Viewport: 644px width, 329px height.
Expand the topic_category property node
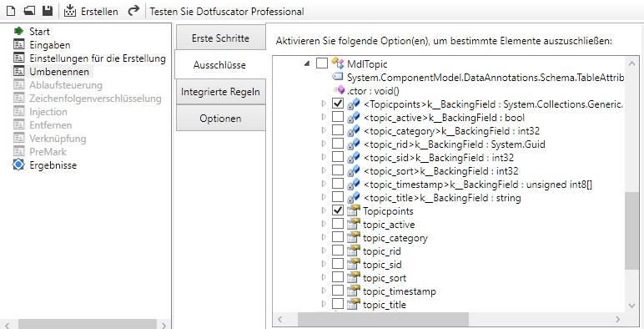324,237
